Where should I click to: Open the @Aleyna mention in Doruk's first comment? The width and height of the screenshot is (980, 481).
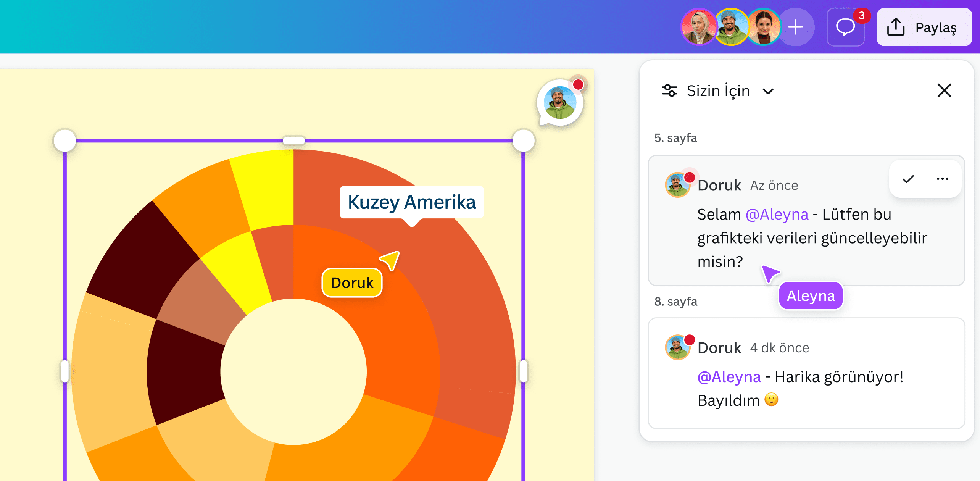777,214
